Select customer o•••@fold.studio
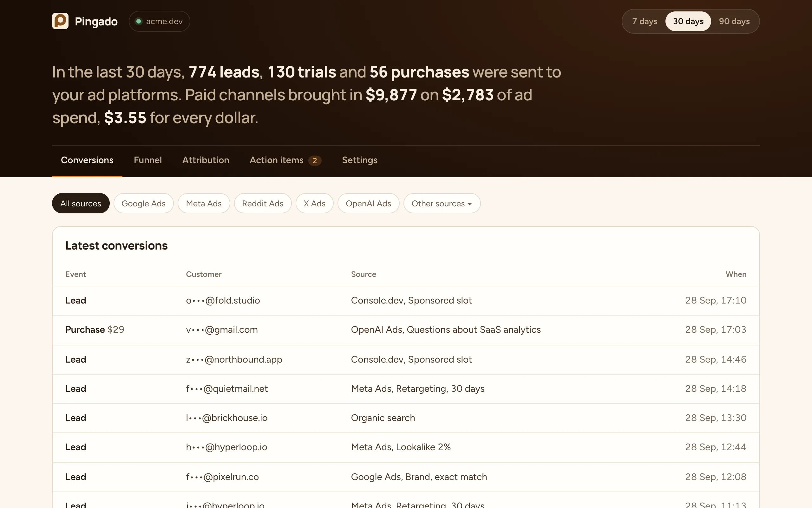Viewport: 812px width, 508px height. pos(223,300)
